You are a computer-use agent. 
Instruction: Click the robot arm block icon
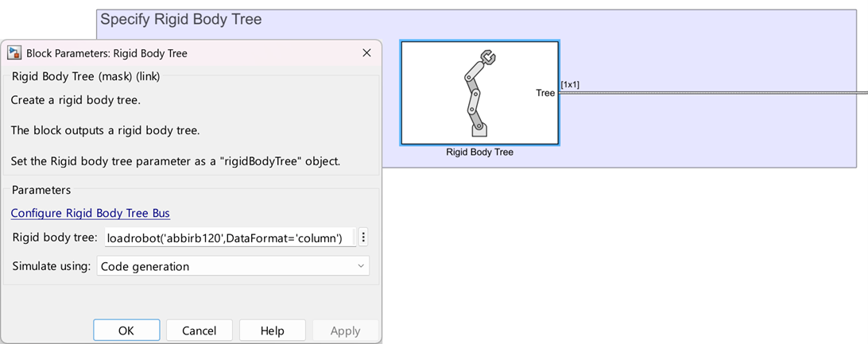(479, 92)
